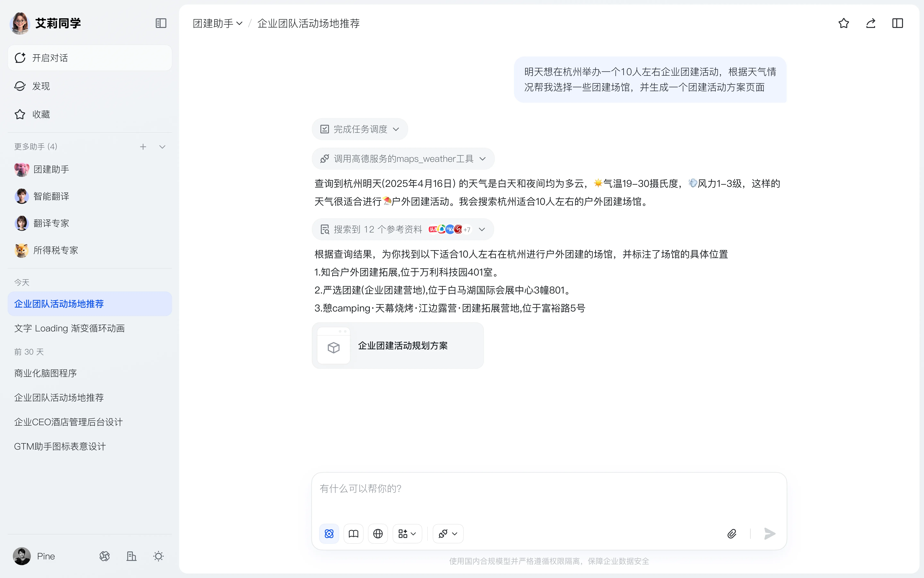Toggle web search globe icon
Viewport: 924px width, 578px height.
coord(378,534)
